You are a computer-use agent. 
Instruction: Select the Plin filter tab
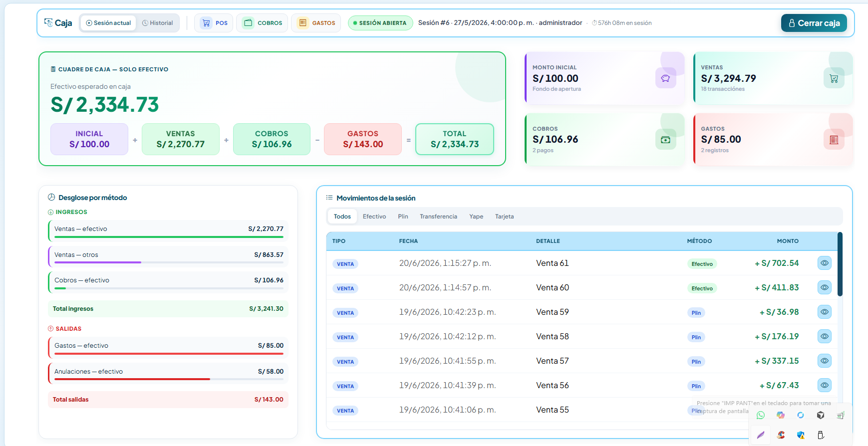point(403,217)
